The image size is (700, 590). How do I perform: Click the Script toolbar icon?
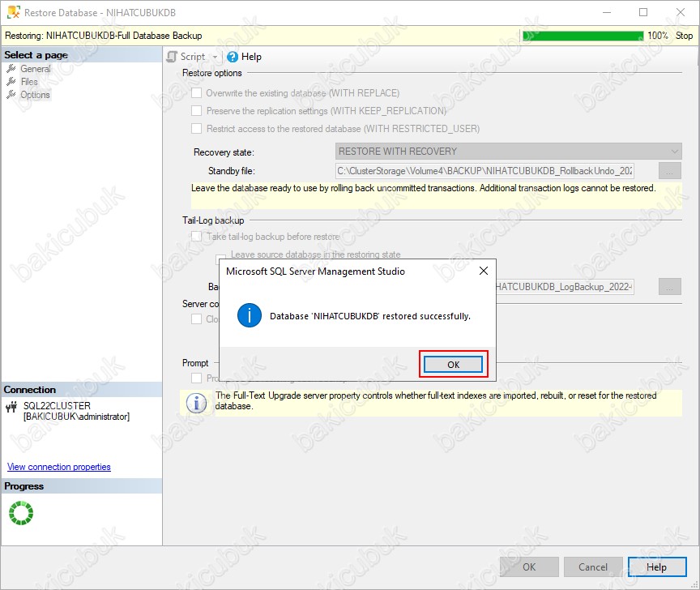coord(172,57)
